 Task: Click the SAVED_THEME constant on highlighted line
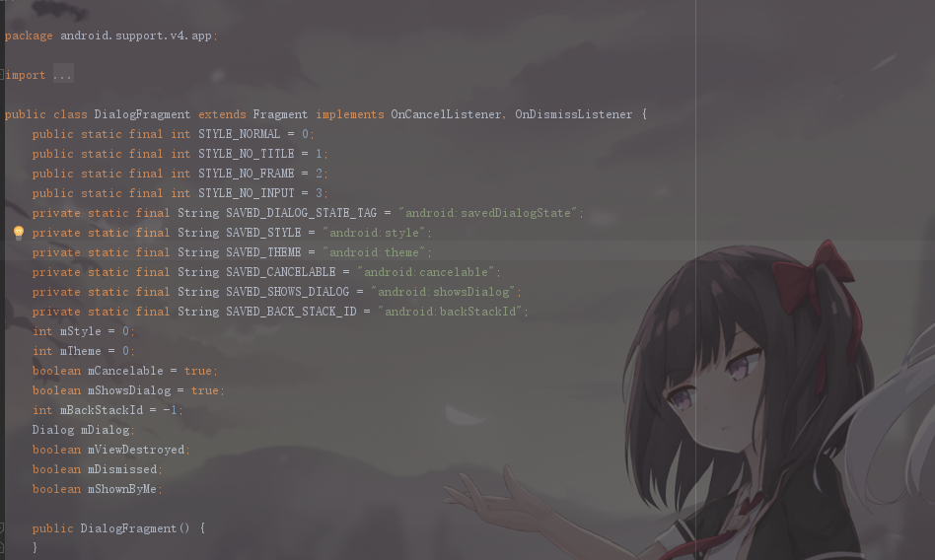click(x=263, y=252)
